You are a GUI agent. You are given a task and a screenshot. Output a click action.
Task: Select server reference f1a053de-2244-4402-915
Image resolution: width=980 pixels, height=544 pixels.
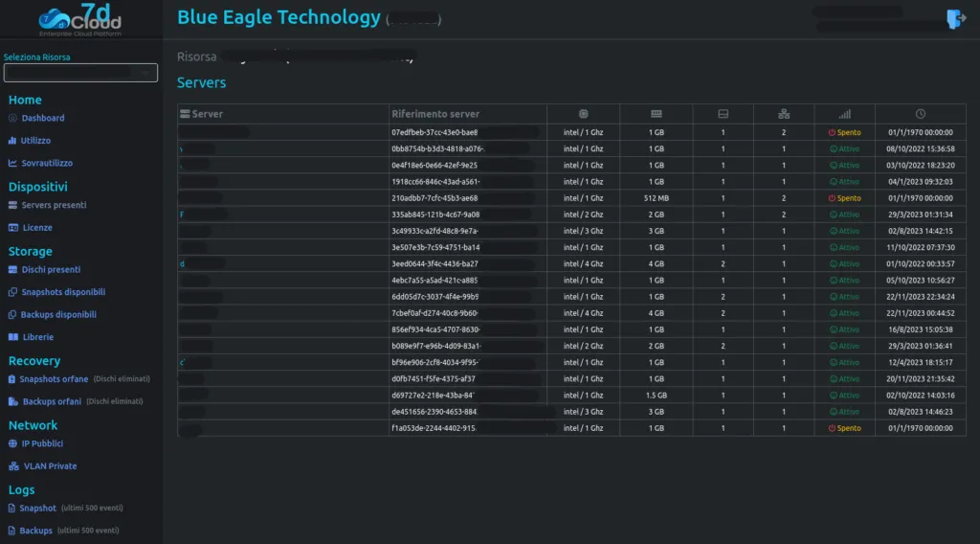434,428
